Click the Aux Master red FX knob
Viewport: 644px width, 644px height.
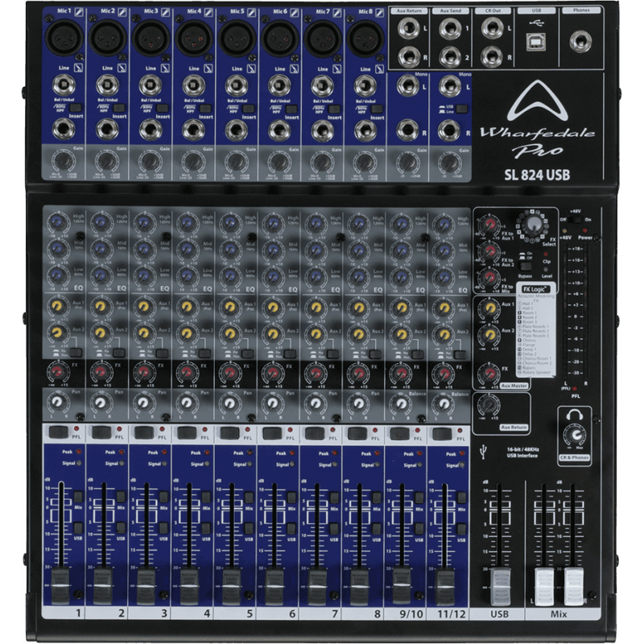tap(489, 374)
